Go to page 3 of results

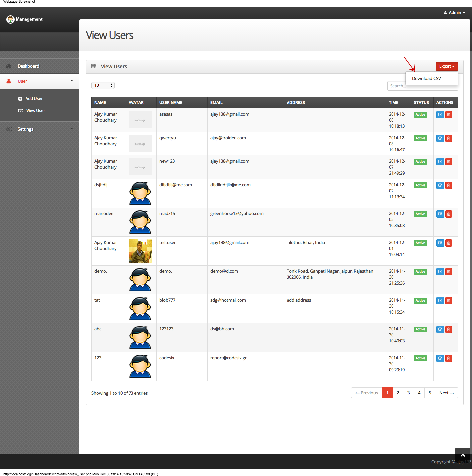[x=408, y=393]
